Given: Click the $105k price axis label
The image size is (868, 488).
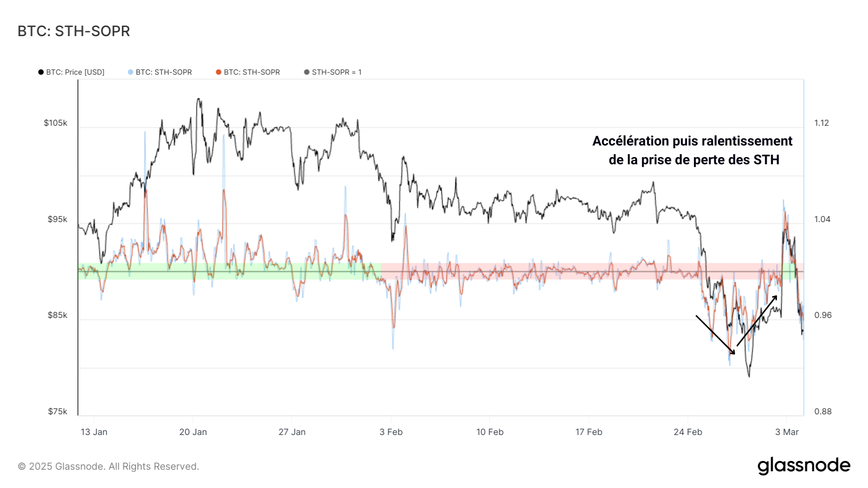Looking at the screenshot, I should point(55,123).
